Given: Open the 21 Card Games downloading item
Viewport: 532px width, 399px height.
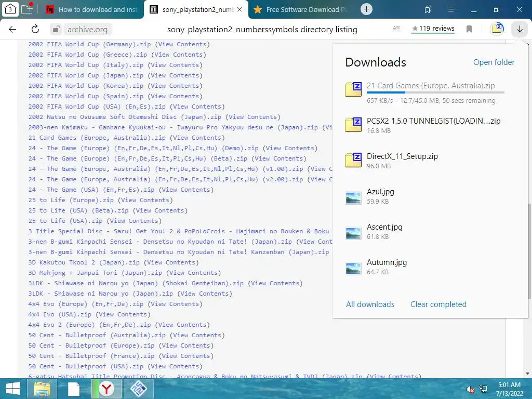Looking at the screenshot, I should tap(431, 86).
